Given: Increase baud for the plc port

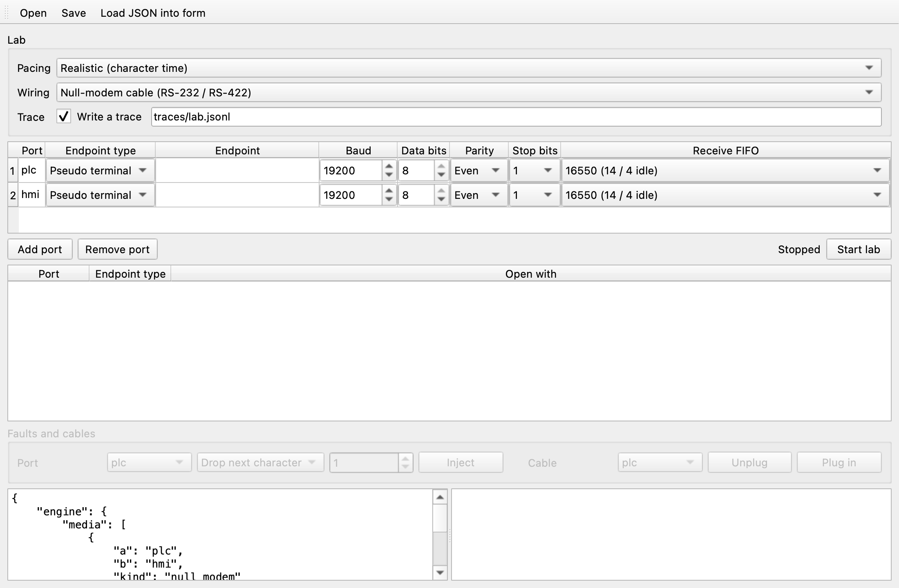Looking at the screenshot, I should 389,166.
